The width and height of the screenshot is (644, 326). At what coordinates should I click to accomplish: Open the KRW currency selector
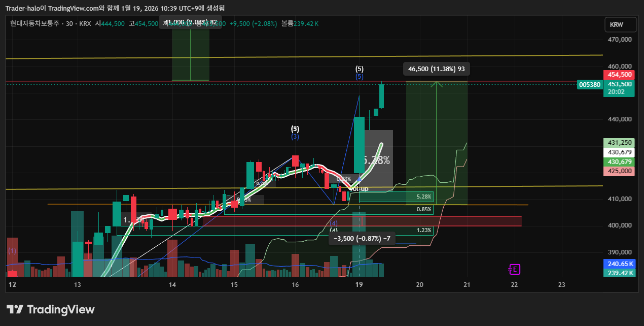point(620,24)
